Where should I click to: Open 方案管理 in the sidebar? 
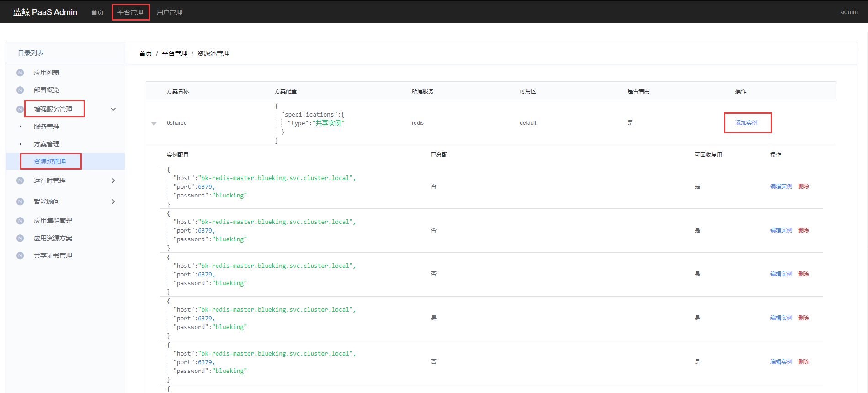[x=47, y=144]
